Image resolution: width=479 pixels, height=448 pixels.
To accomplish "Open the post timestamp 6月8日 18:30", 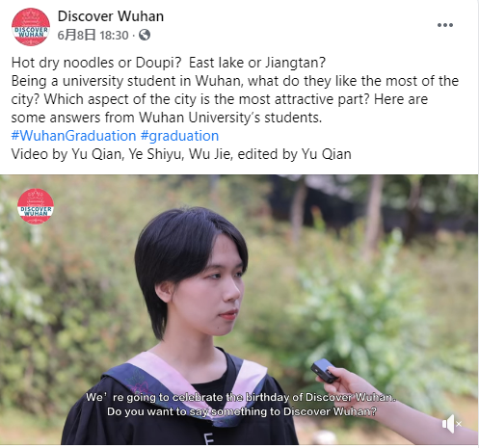I will click(x=93, y=35).
